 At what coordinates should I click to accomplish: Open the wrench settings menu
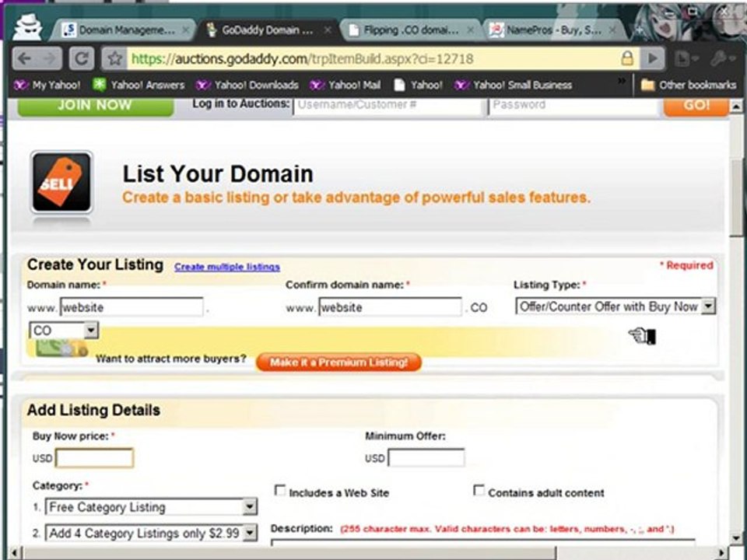click(x=721, y=58)
